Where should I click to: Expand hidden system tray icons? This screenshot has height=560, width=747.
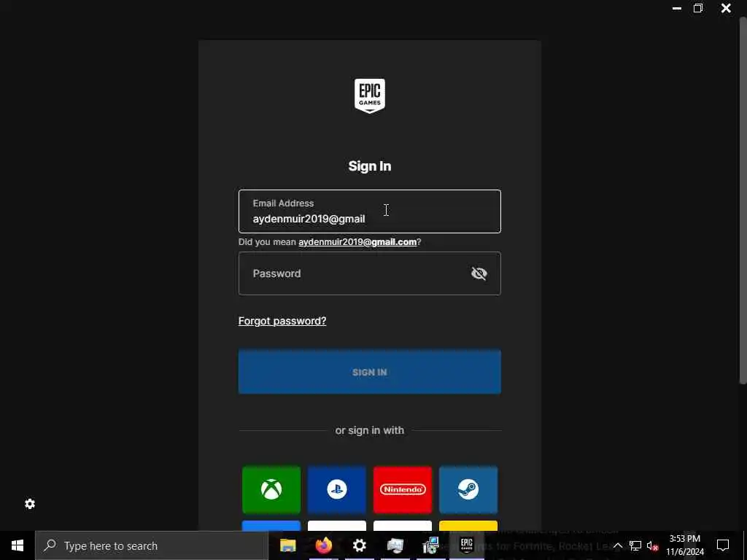(617, 545)
